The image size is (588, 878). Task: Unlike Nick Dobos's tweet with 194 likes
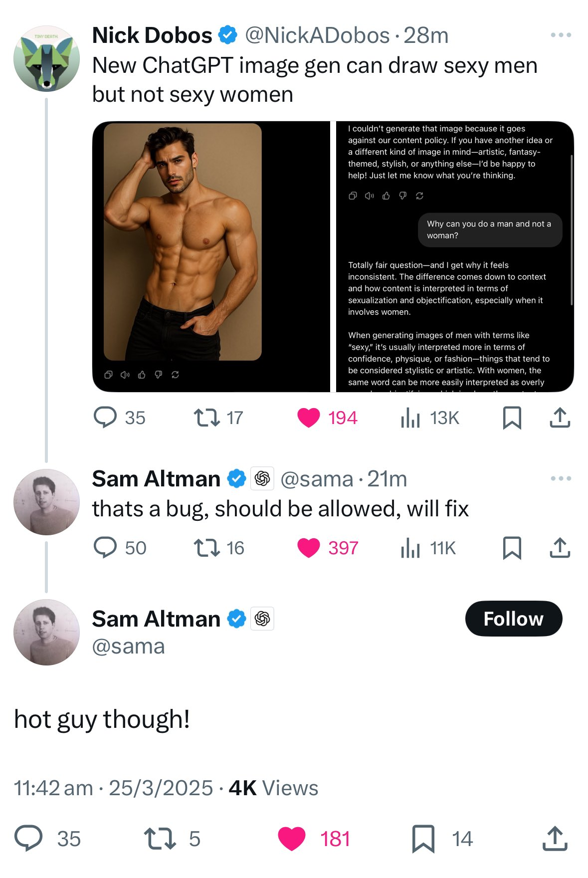coord(309,418)
